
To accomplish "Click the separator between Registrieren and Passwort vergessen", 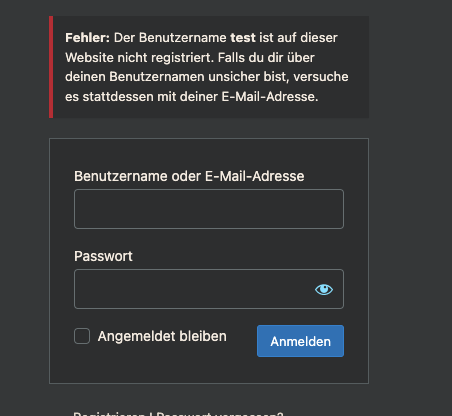I will pos(151,414).
